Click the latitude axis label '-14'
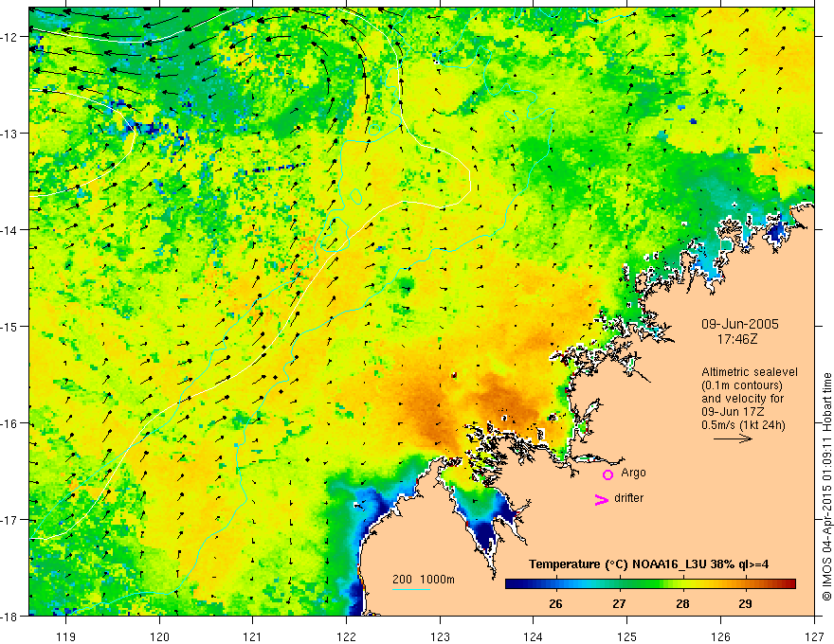The height and width of the screenshot is (644, 834). (10, 230)
